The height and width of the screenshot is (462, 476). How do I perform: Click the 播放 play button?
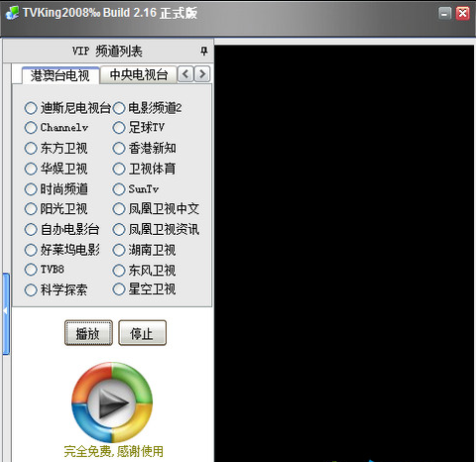click(x=88, y=333)
